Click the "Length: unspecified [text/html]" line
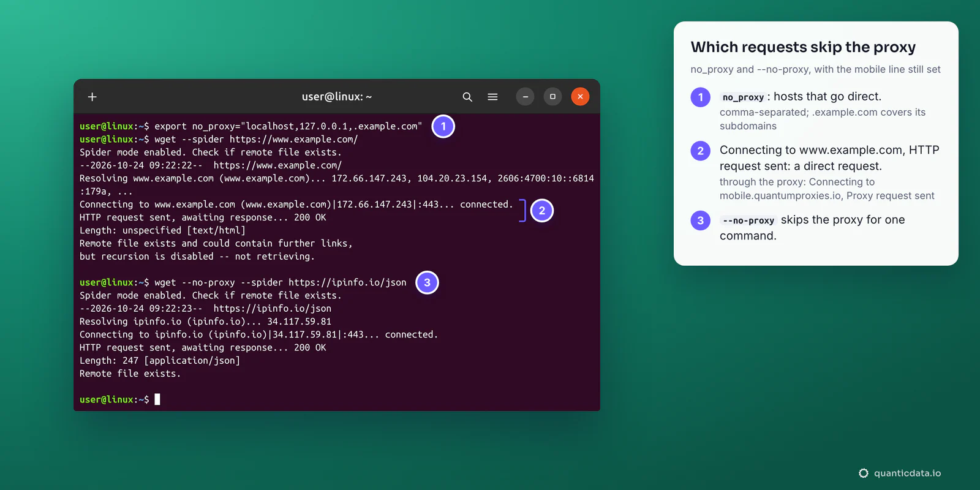This screenshot has width=980, height=490. coord(162,230)
